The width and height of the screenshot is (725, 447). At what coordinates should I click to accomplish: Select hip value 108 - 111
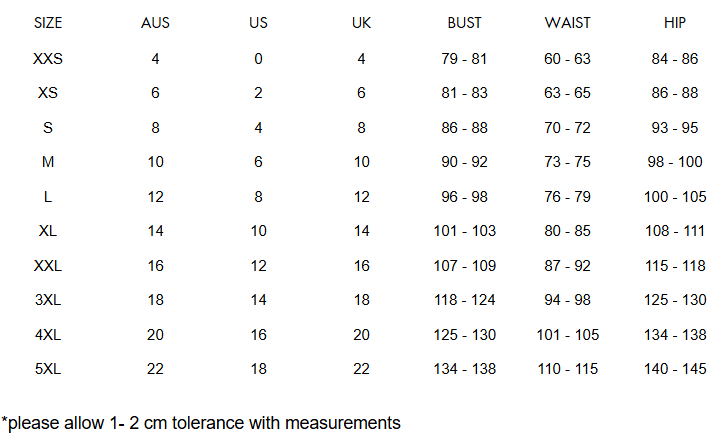[x=675, y=231]
